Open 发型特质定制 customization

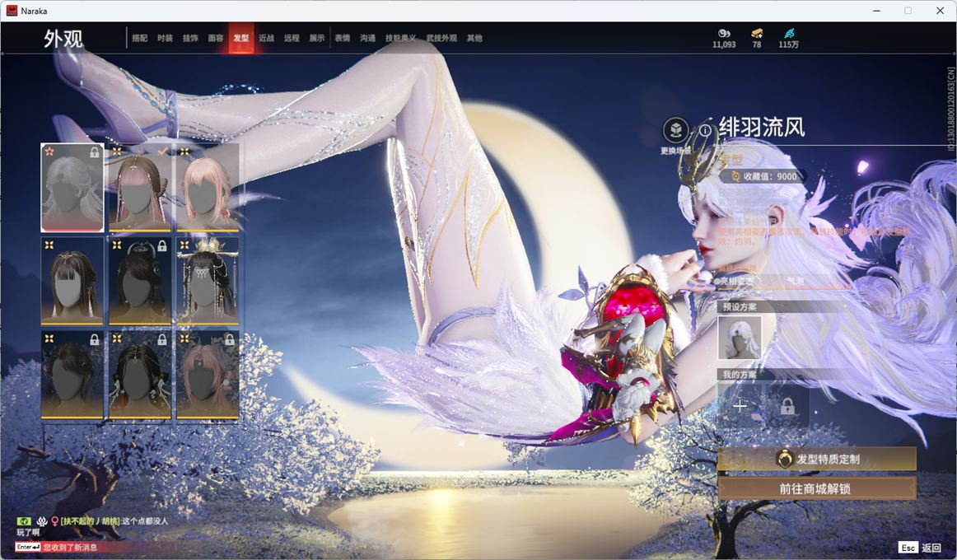tap(817, 459)
